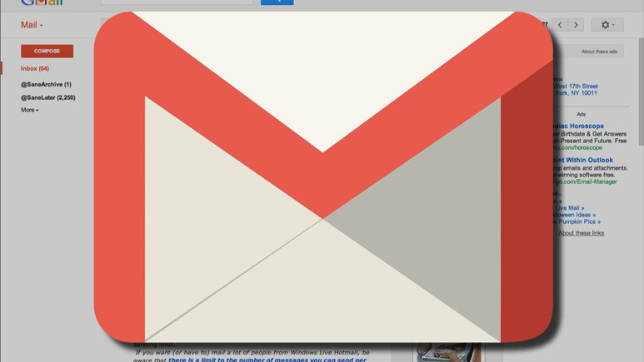Click the search input field

177,2
